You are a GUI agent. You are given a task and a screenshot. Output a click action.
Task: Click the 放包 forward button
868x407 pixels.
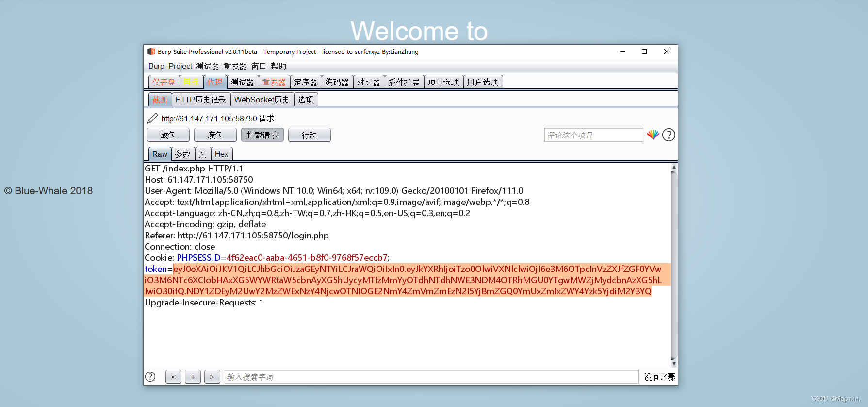click(168, 135)
